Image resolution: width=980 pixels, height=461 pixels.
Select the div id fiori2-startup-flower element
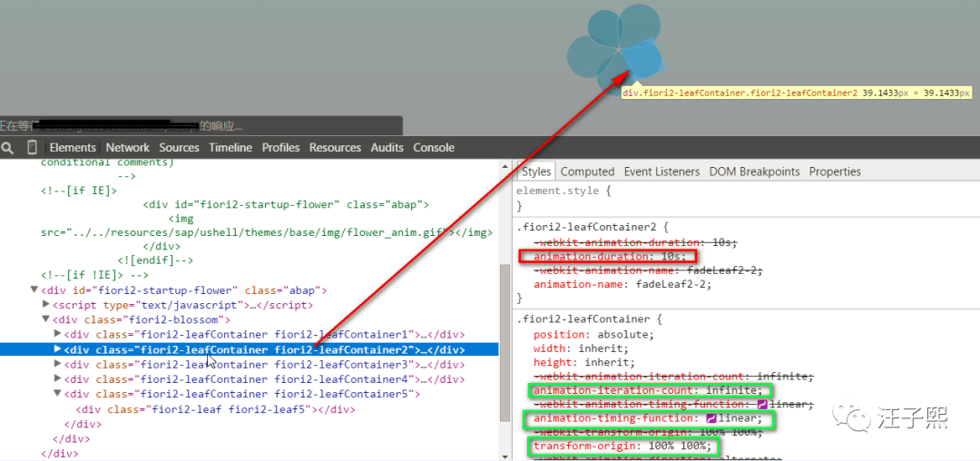point(183,289)
